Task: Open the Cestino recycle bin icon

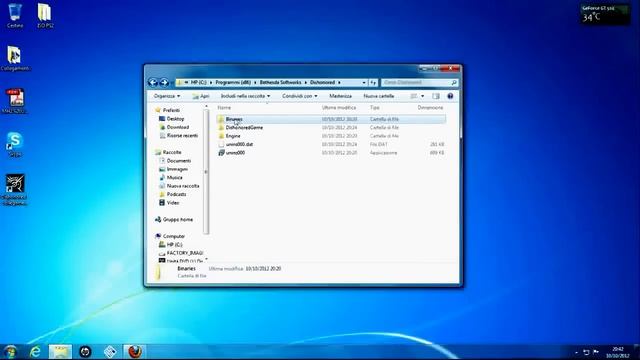Action: click(15, 16)
